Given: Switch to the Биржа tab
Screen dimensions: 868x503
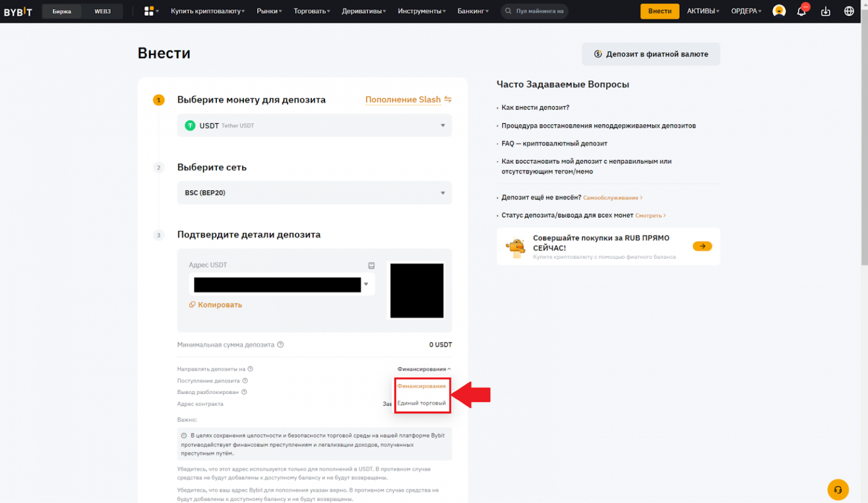Looking at the screenshot, I should (x=62, y=10).
